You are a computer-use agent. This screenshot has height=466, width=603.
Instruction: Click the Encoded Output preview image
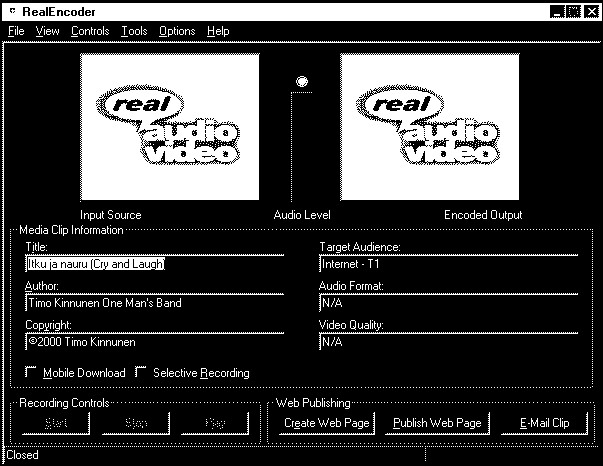coord(430,127)
